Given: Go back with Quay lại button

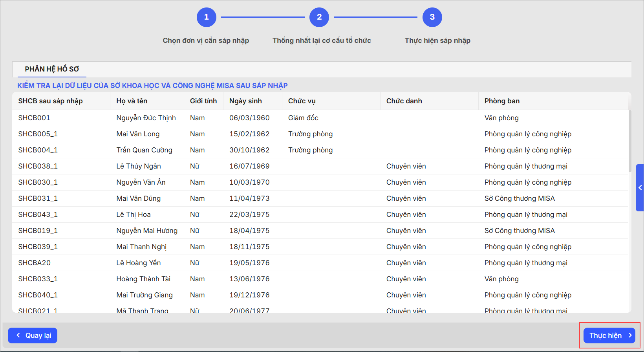Looking at the screenshot, I should 33,335.
